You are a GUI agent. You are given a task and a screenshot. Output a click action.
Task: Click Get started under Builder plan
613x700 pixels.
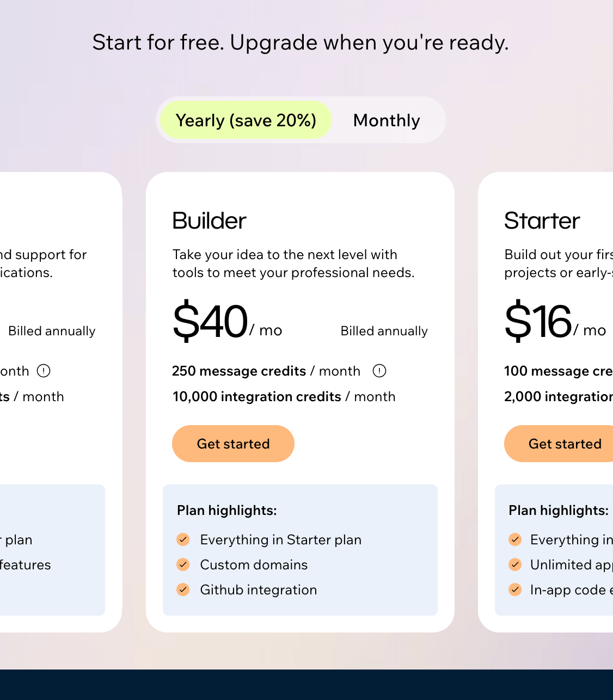tap(233, 444)
